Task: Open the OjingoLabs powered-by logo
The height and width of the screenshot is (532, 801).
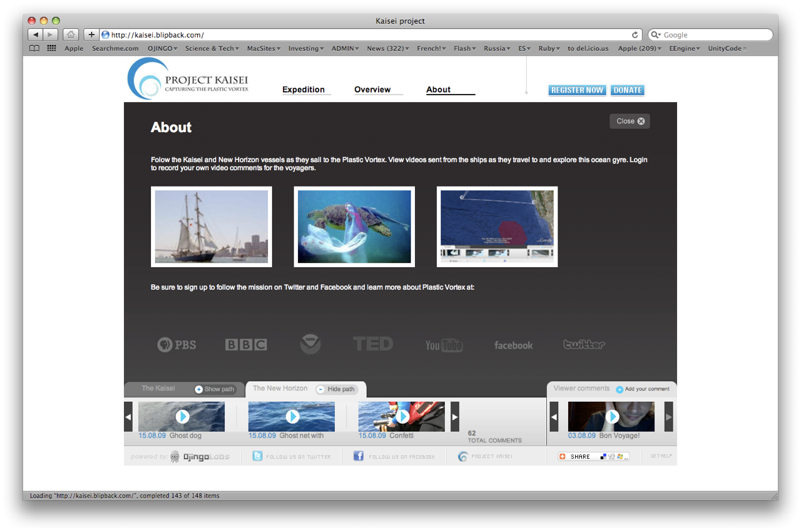Action: (199, 456)
